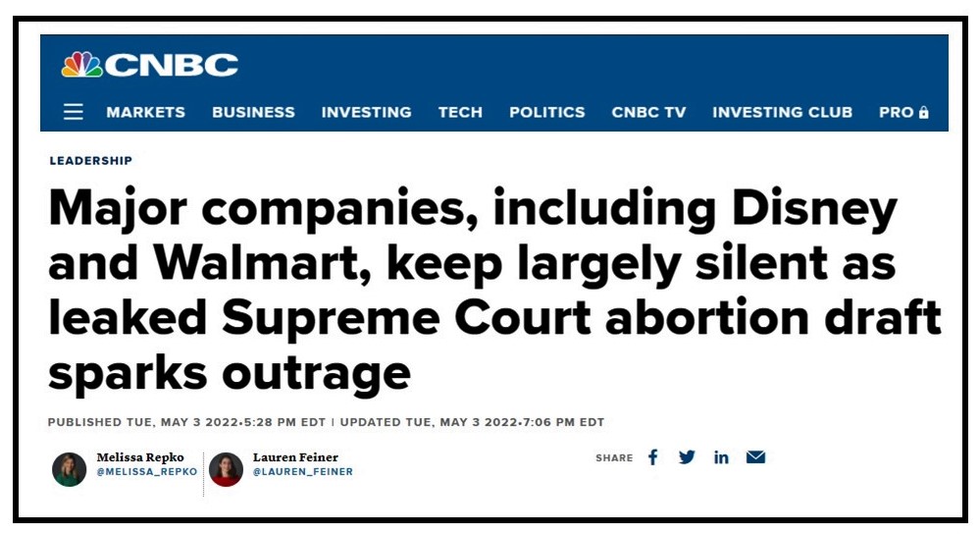Click the Leadership category link
980x534 pixels.
90,161
